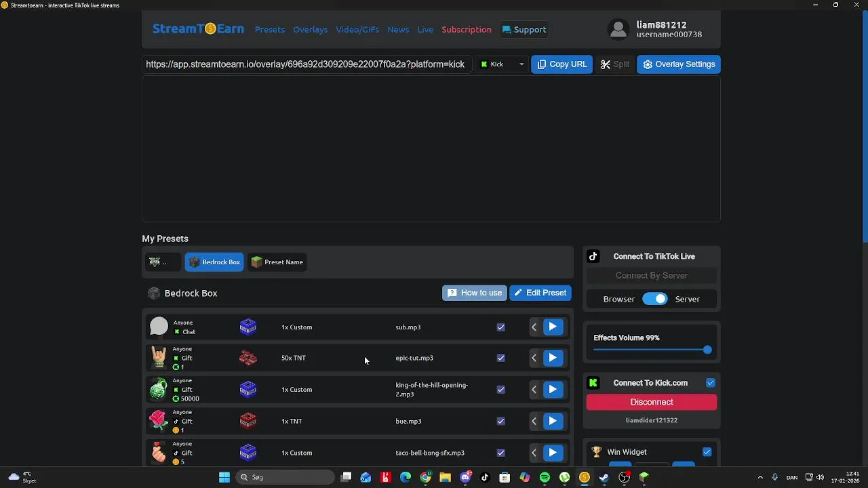Click Copy URL button
The width and height of the screenshot is (868, 488).
[x=561, y=64]
